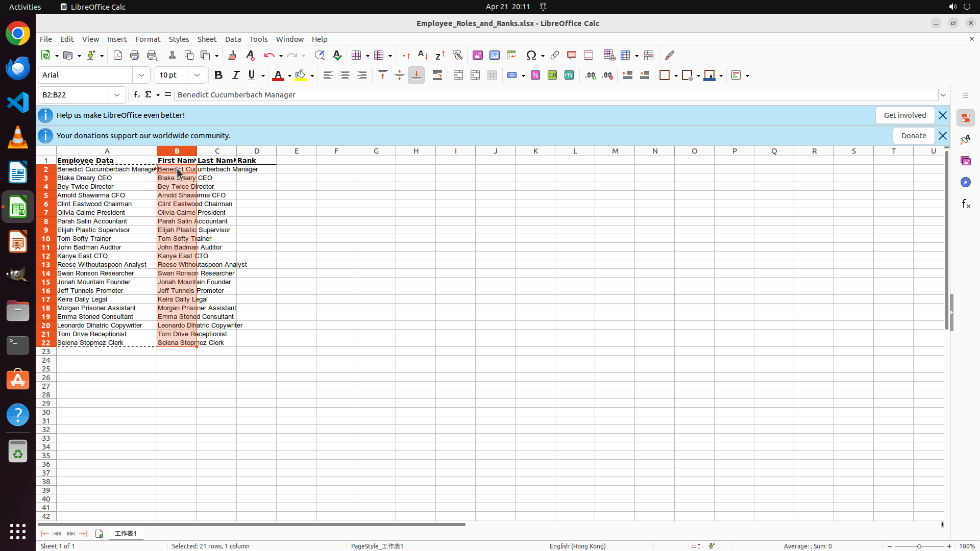Click the Donate button
980x551 pixels.
click(913, 136)
